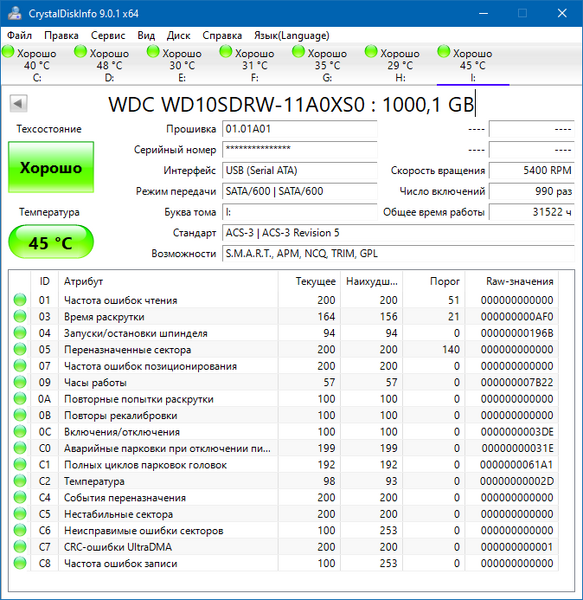Click the previous disk arrow icon
583x600 pixels.
18,103
